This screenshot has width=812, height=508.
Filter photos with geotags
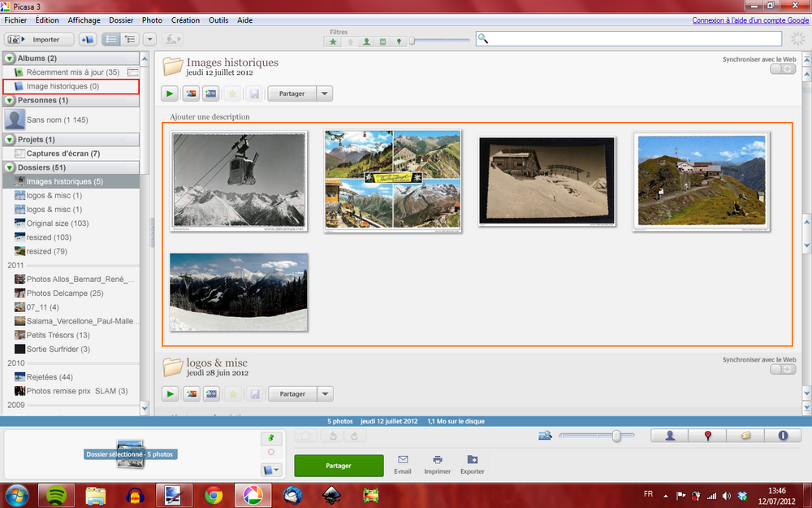[399, 42]
